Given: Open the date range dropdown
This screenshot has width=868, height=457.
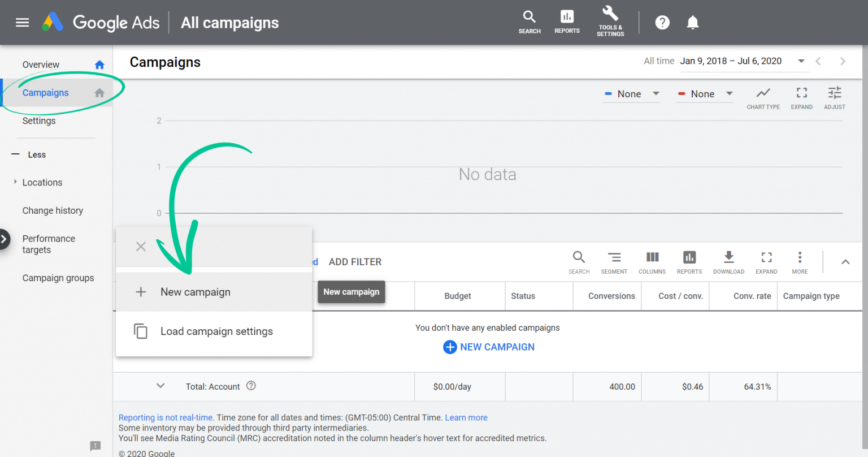Looking at the screenshot, I should pos(801,61).
